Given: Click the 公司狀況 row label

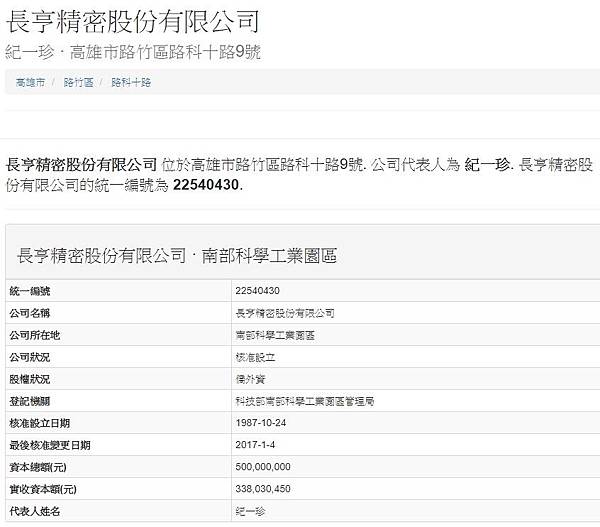Looking at the screenshot, I should [x=29, y=357].
